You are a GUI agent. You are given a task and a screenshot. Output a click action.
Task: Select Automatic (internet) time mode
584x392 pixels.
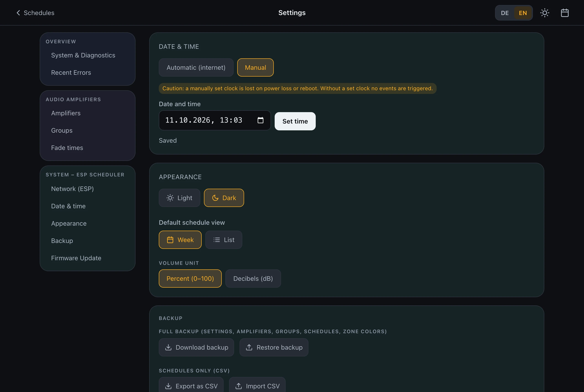[196, 67]
